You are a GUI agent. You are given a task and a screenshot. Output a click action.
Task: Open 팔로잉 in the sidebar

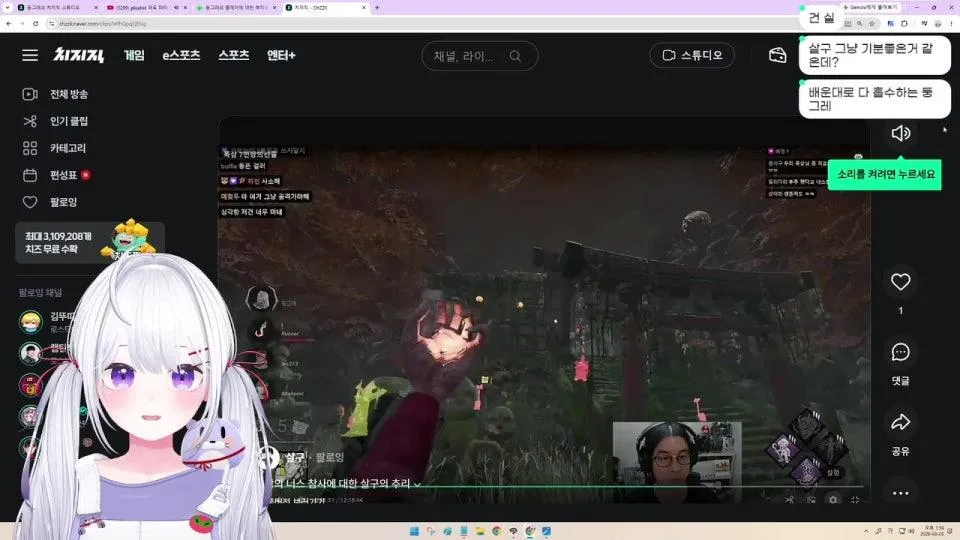63,202
